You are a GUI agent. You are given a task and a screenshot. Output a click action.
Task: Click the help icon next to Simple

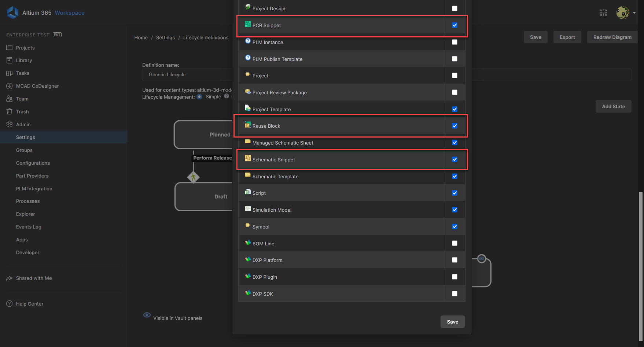[x=227, y=96]
